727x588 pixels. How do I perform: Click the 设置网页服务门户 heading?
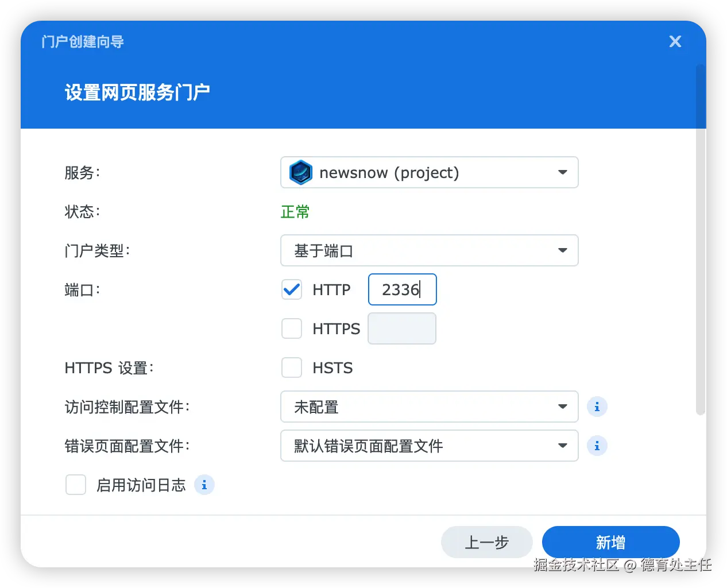click(x=137, y=92)
